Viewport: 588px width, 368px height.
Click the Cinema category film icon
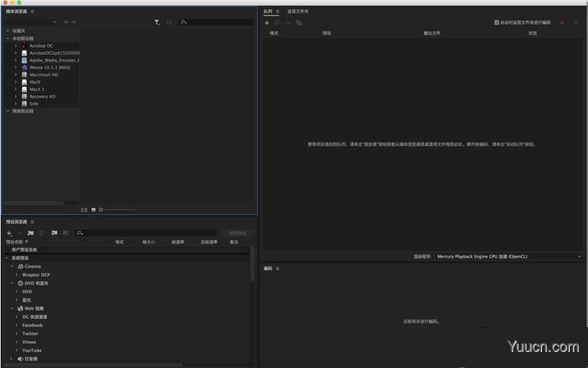click(21, 266)
